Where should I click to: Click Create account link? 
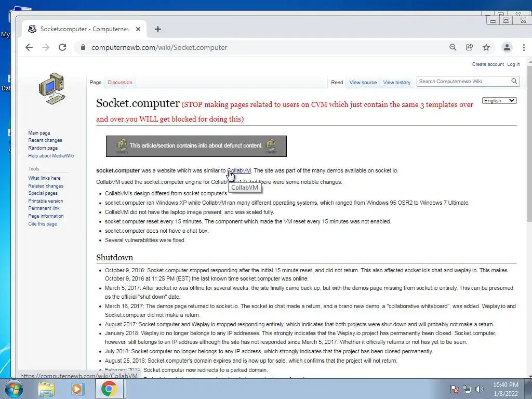488,64
